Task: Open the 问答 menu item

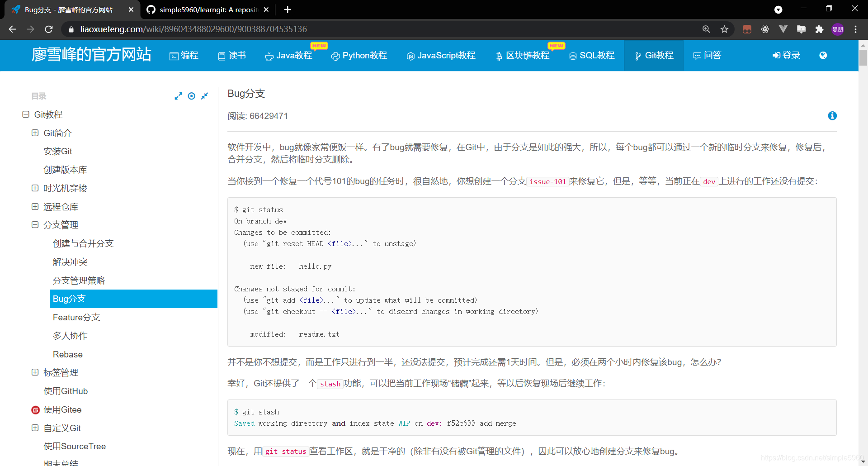Action: [x=708, y=55]
